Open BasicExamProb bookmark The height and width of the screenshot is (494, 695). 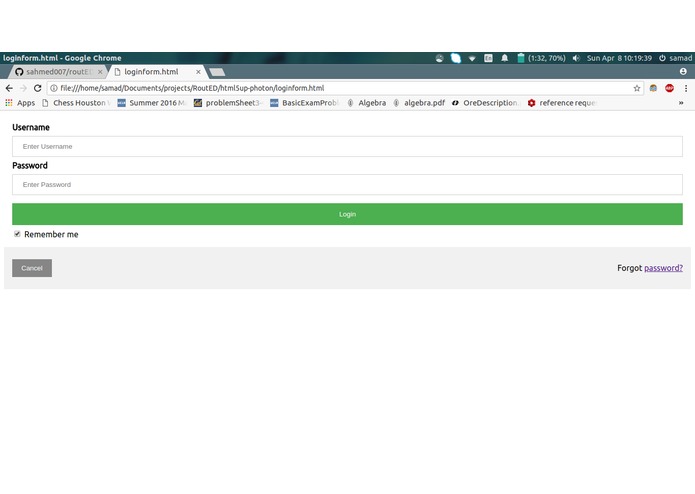pyautogui.click(x=304, y=103)
